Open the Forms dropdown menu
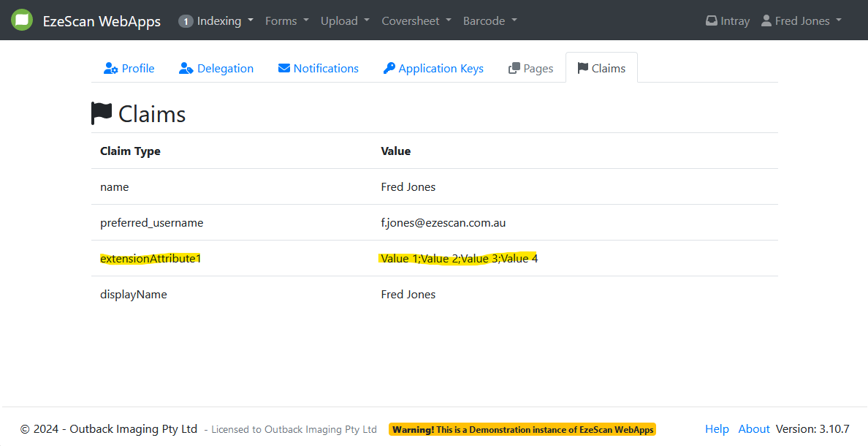Viewport: 868px width, 446px height. [x=286, y=21]
